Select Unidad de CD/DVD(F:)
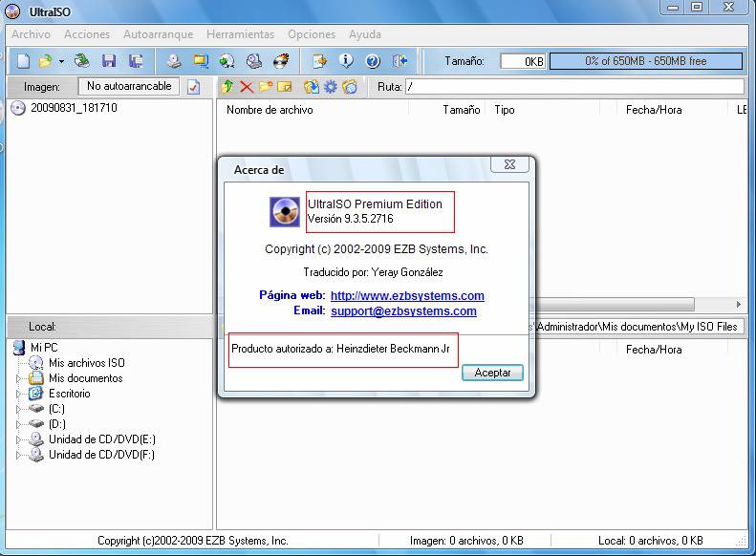Screen dimensions: 756x556 point(101,455)
